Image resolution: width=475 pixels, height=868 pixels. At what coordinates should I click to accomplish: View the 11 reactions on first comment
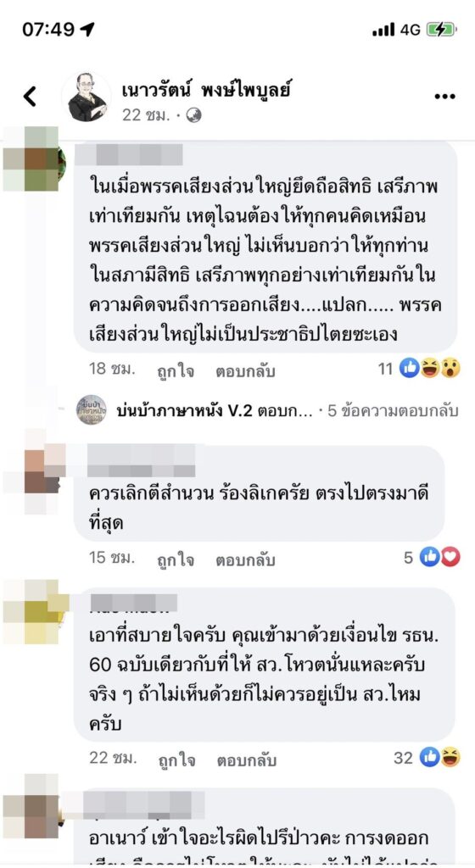[x=420, y=369]
